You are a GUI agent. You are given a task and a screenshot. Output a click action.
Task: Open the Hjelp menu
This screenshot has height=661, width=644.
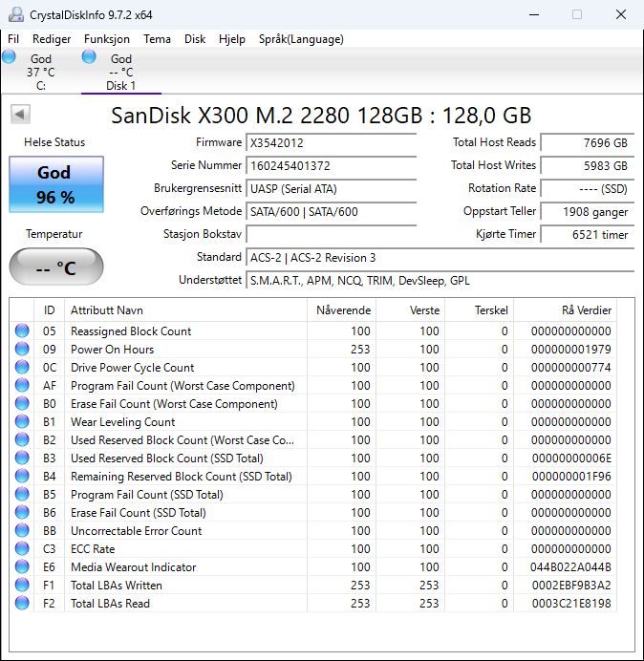coord(232,39)
